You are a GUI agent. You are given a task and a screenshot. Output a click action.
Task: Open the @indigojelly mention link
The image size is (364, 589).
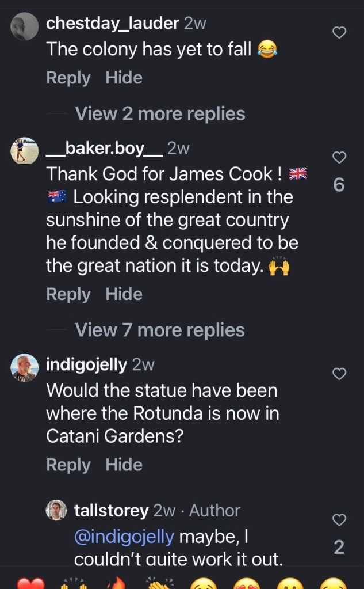click(x=124, y=537)
